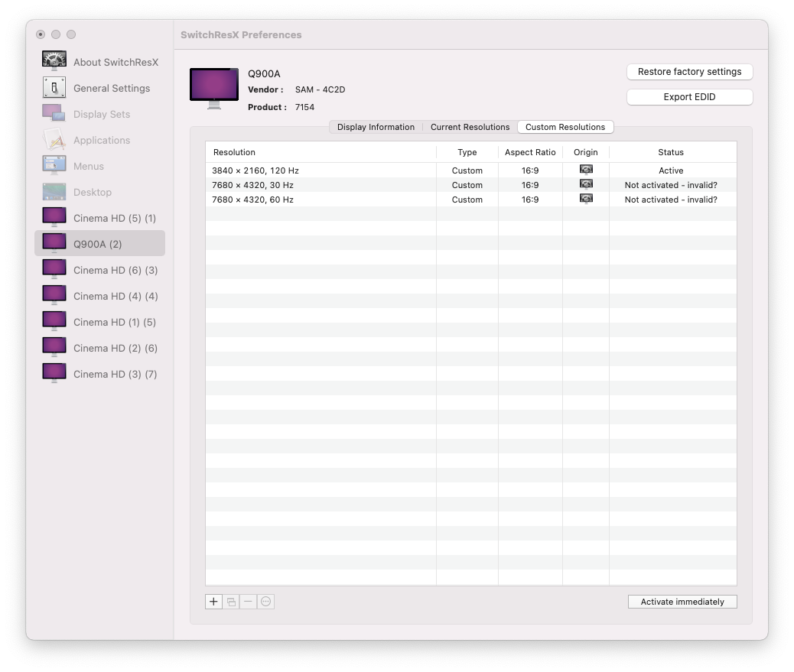Click origin icon for 7680 × 4320, 60 Hz row
The image size is (794, 672).
point(586,199)
